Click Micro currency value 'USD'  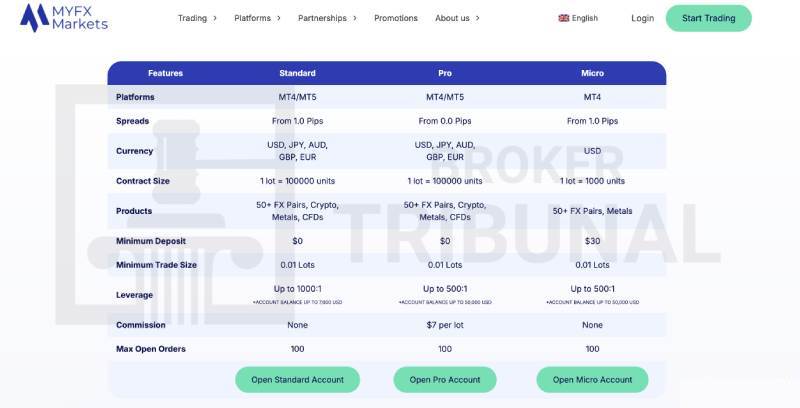click(592, 151)
